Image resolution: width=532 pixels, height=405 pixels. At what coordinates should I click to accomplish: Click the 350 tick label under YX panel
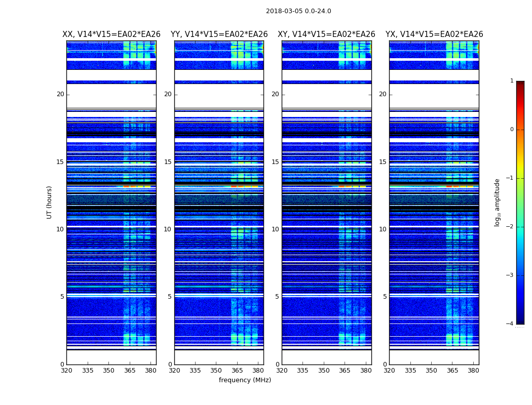click(431, 371)
